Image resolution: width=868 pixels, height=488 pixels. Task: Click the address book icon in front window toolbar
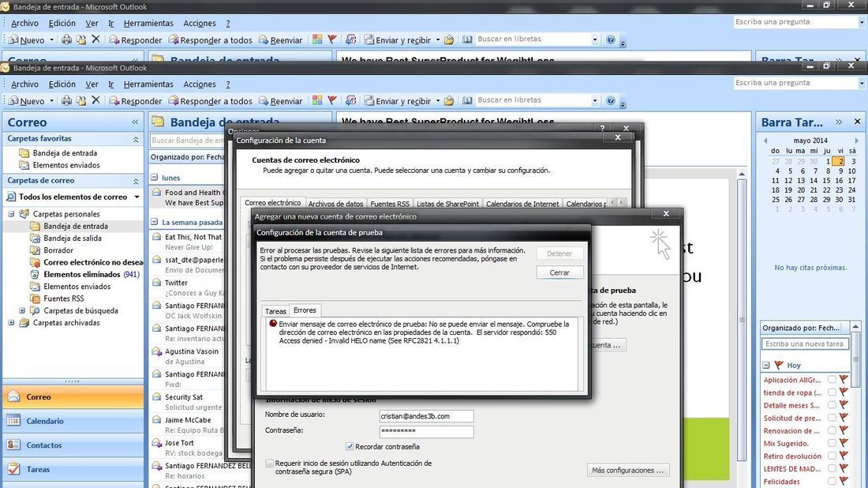467,100
